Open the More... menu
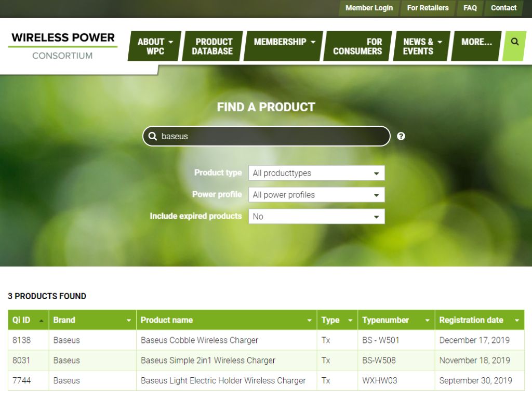The width and height of the screenshot is (532, 399). pos(476,46)
